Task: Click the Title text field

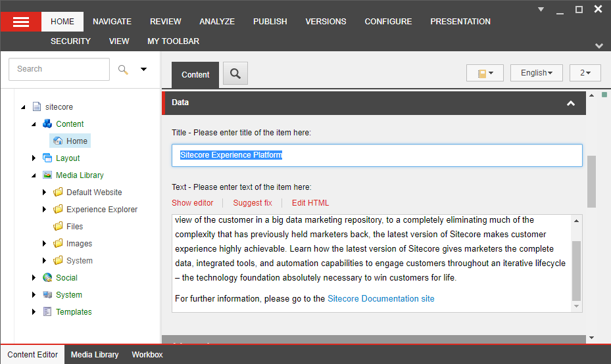Action: (378, 155)
